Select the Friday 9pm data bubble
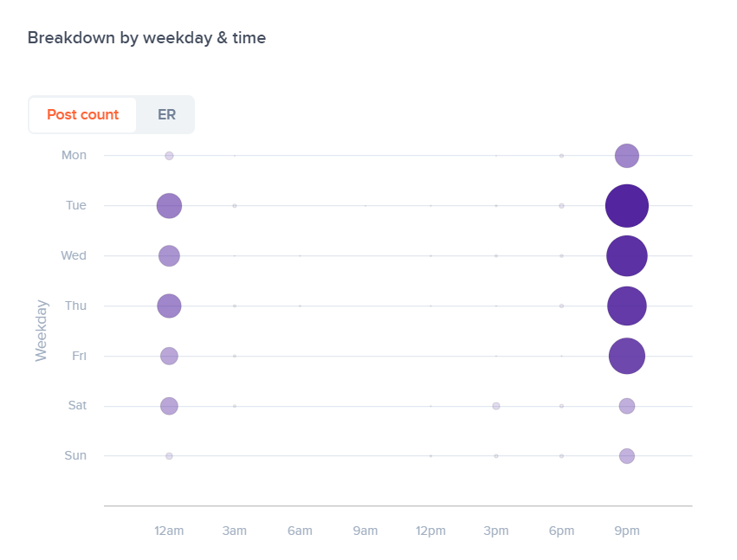 tap(627, 356)
